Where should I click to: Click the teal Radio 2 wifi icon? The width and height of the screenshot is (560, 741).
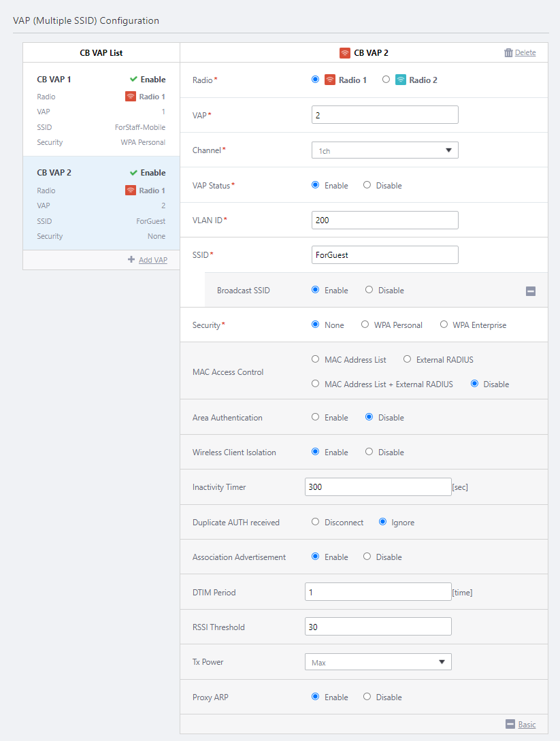pos(401,80)
